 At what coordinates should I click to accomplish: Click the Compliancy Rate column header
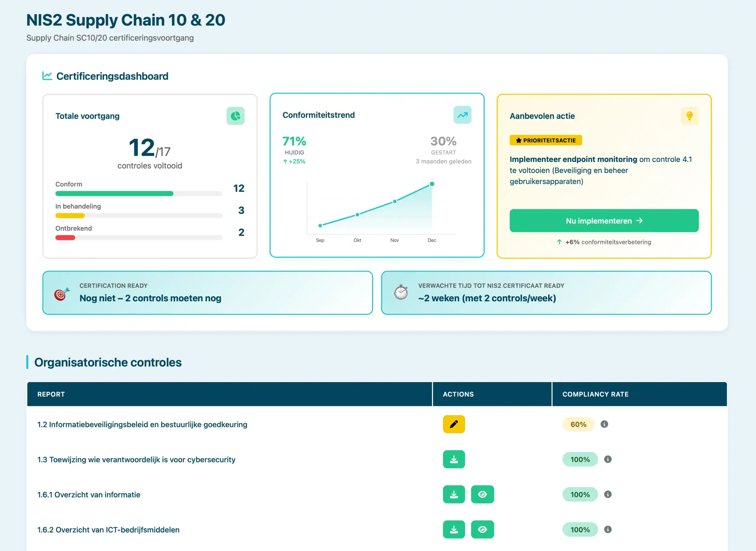pos(595,394)
